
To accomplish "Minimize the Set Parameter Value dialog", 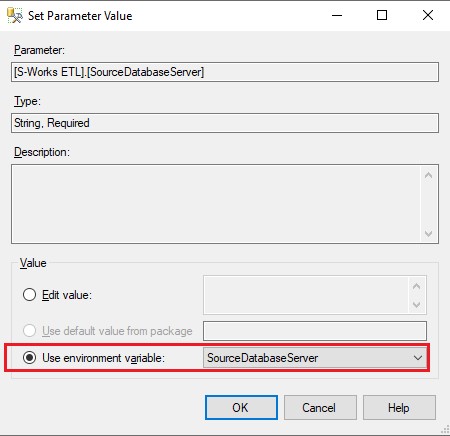I will point(337,15).
